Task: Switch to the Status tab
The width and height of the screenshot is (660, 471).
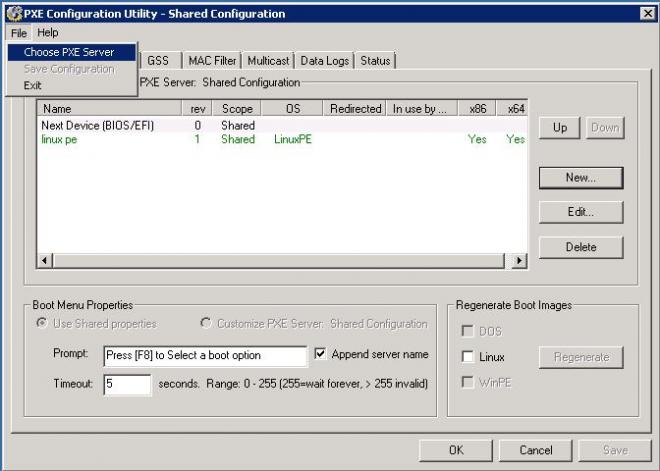Action: click(x=375, y=61)
